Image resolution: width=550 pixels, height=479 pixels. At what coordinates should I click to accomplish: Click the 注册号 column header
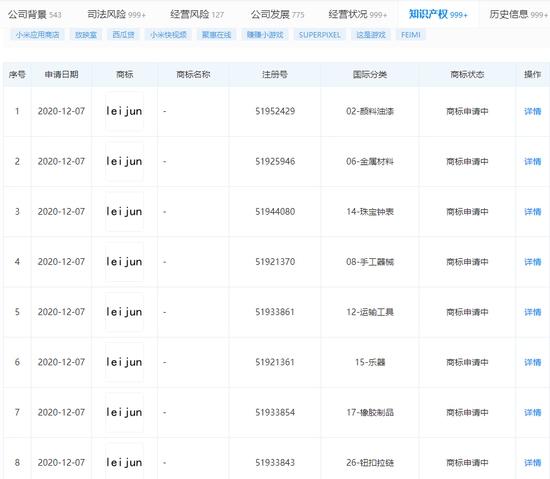275,74
